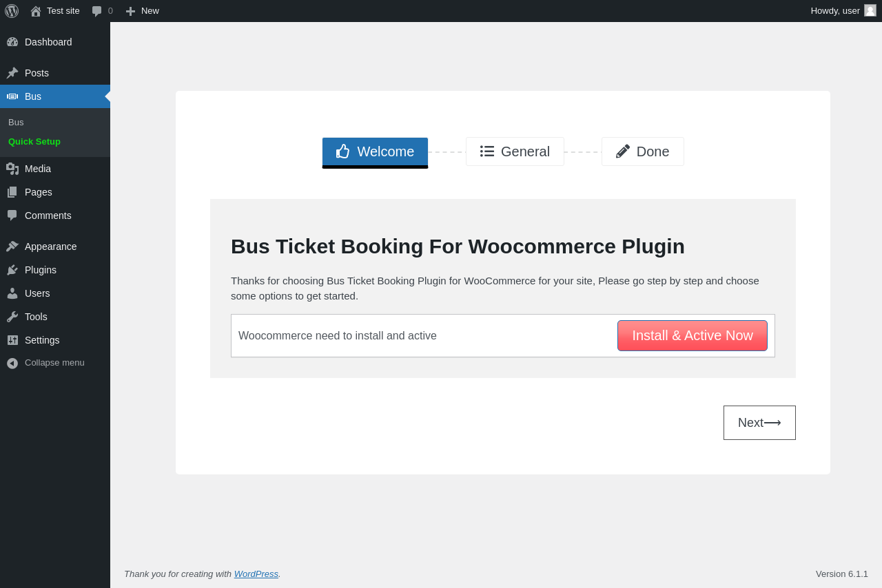Open the Test site home icon
882x588 pixels.
tap(36, 11)
